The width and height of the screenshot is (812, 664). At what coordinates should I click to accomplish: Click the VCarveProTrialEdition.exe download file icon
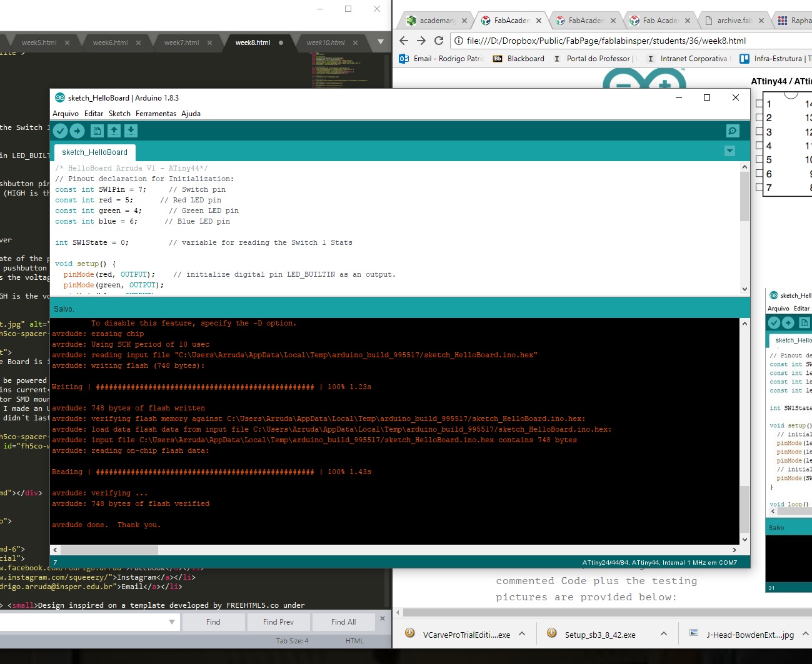[x=410, y=633]
